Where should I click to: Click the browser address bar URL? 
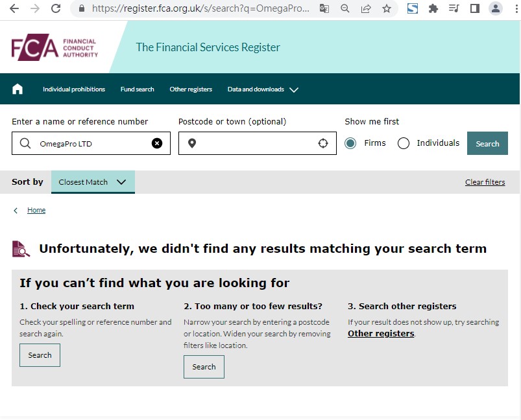(200, 8)
